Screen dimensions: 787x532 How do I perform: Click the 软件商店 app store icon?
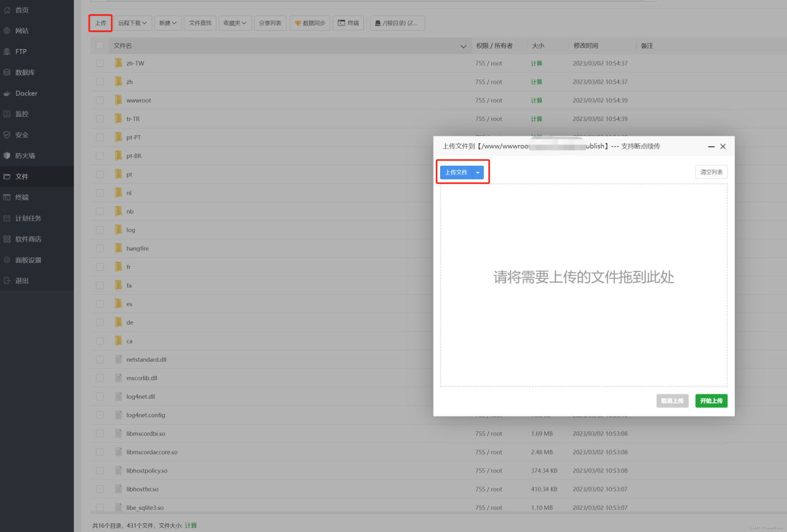tap(7, 239)
